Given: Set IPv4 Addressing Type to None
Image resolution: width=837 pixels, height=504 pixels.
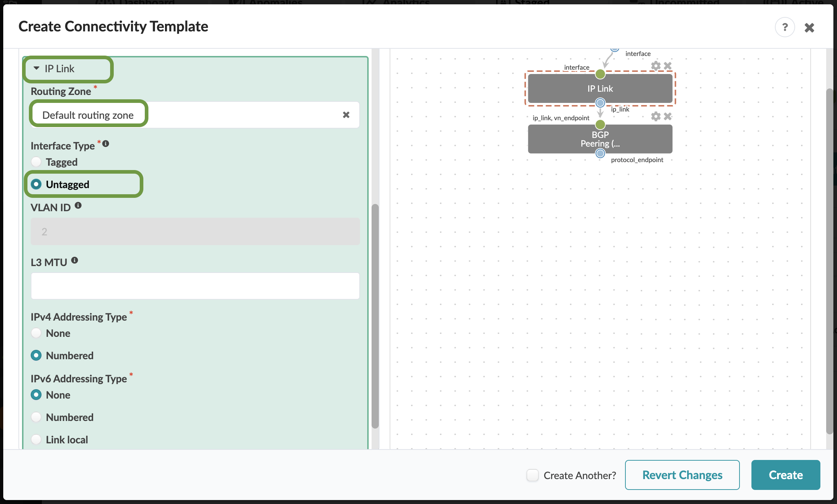Looking at the screenshot, I should pyautogui.click(x=36, y=333).
